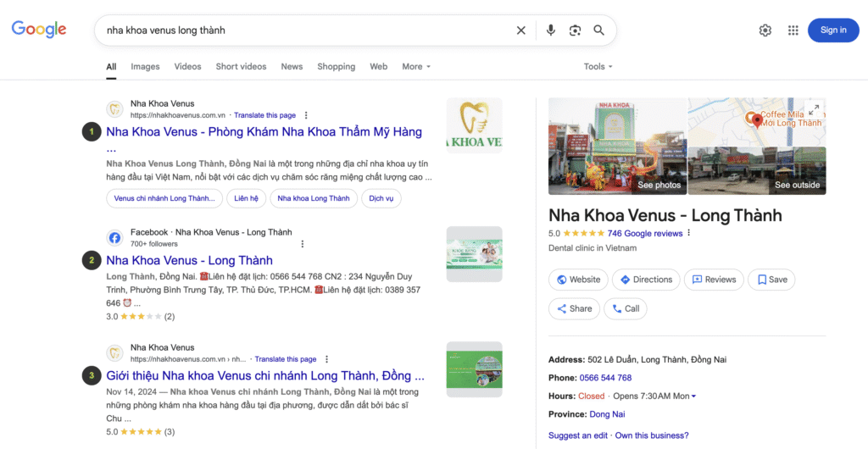The height and width of the screenshot is (449, 868).
Task: Focus the search box with nha khoa venus query
Action: 304,30
